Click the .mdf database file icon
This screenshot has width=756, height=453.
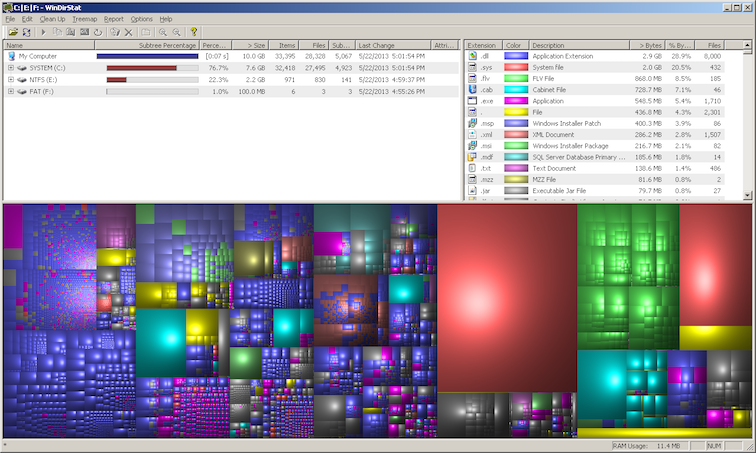472,157
